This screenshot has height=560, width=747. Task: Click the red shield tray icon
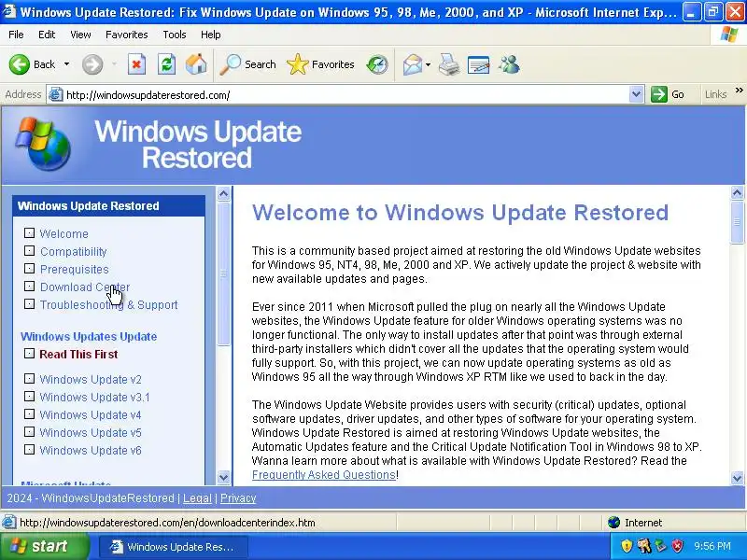(x=677, y=546)
